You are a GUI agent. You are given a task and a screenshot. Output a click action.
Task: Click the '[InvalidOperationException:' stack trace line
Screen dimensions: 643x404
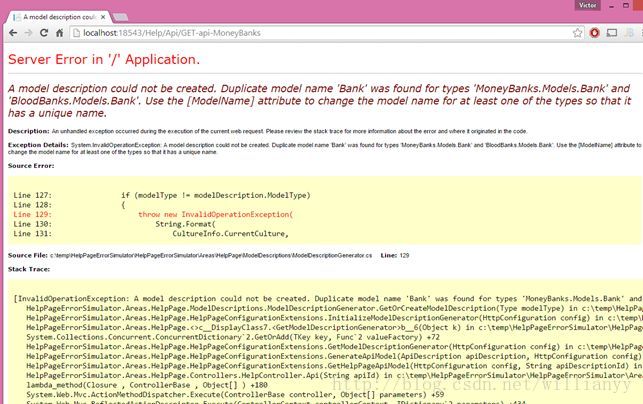click(328, 299)
